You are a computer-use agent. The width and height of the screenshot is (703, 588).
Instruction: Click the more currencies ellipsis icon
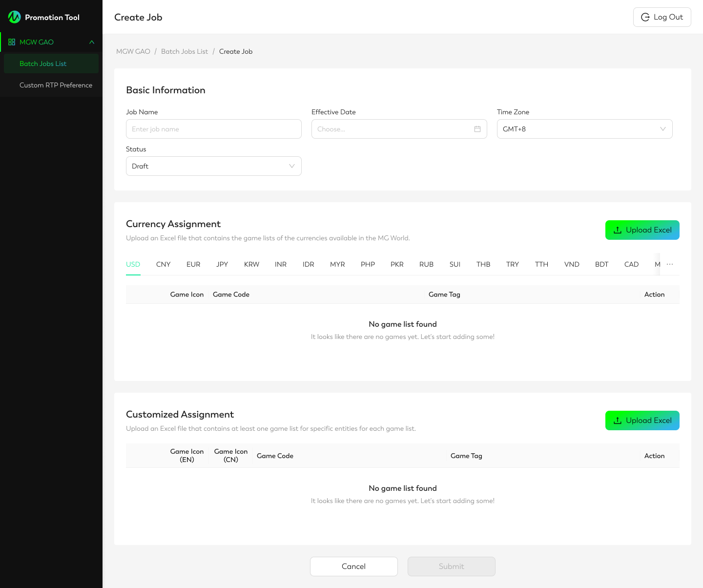click(670, 264)
